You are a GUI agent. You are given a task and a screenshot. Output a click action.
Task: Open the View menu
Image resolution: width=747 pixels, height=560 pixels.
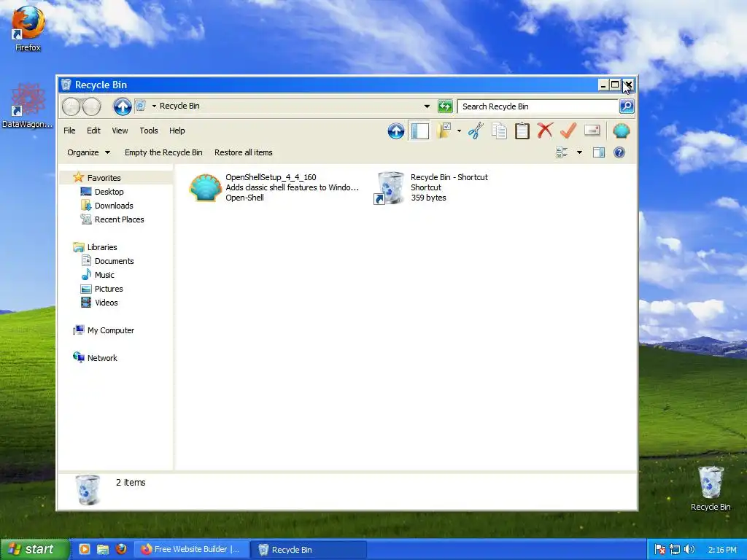120,131
